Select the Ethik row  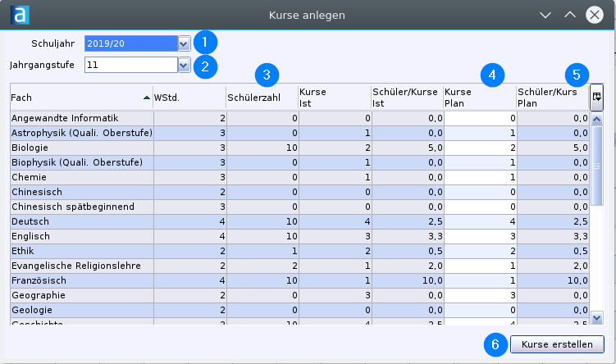(299, 251)
